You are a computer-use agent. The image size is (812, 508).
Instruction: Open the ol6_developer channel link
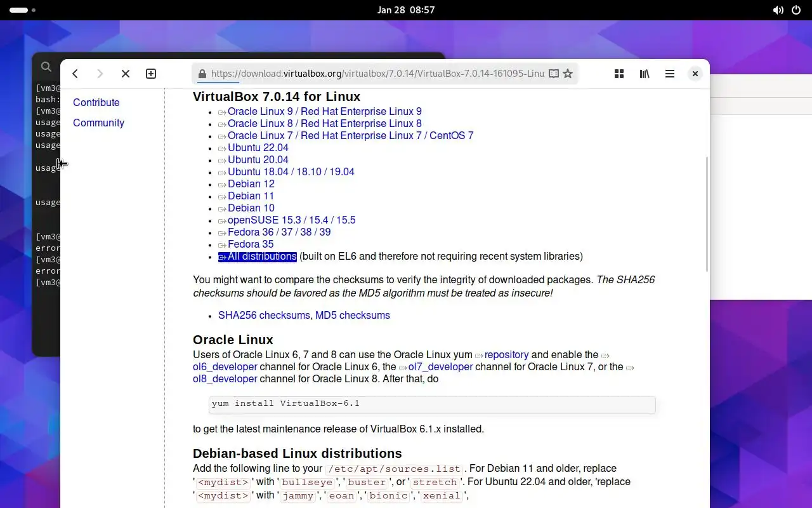[225, 367]
